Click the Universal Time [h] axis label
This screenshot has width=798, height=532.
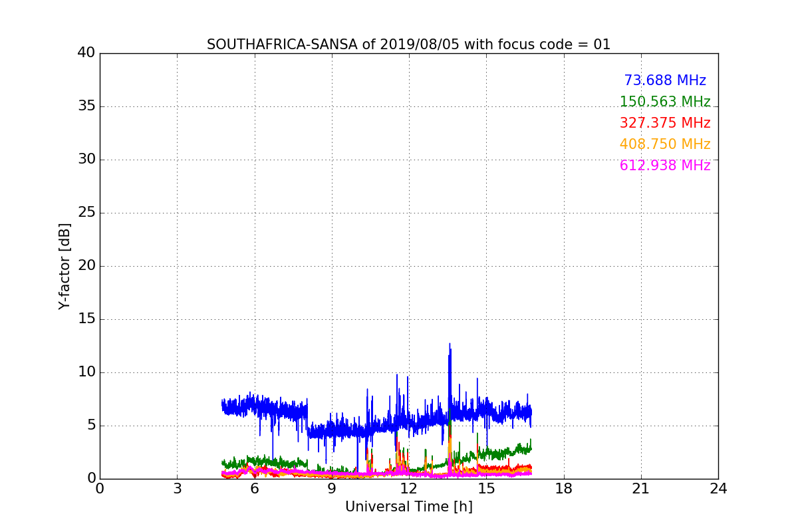point(408,507)
